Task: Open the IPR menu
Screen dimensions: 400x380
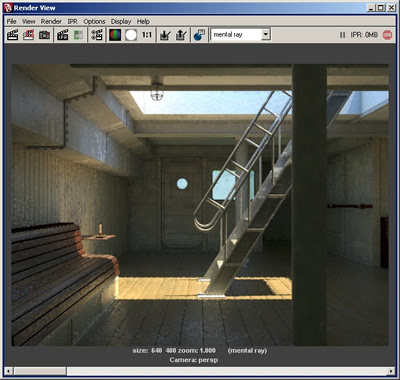Action: (x=72, y=21)
